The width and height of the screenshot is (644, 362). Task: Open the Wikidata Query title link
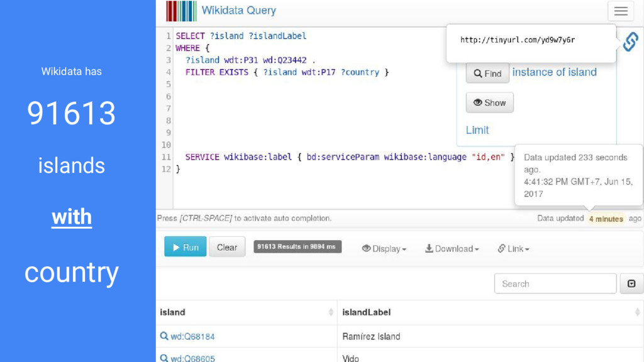point(238,10)
